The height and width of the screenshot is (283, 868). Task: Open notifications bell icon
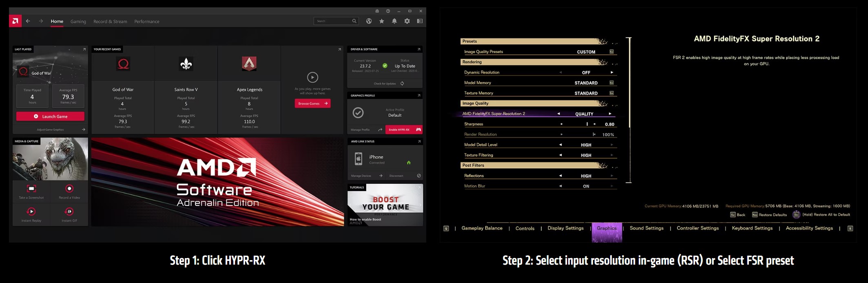394,21
